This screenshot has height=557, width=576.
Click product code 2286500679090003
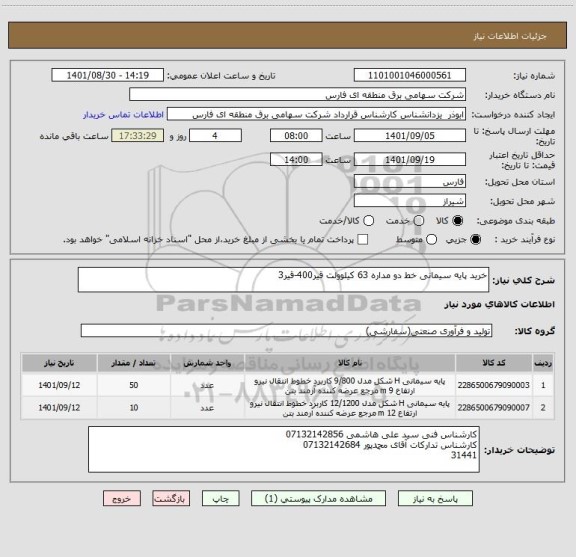pos(494,385)
